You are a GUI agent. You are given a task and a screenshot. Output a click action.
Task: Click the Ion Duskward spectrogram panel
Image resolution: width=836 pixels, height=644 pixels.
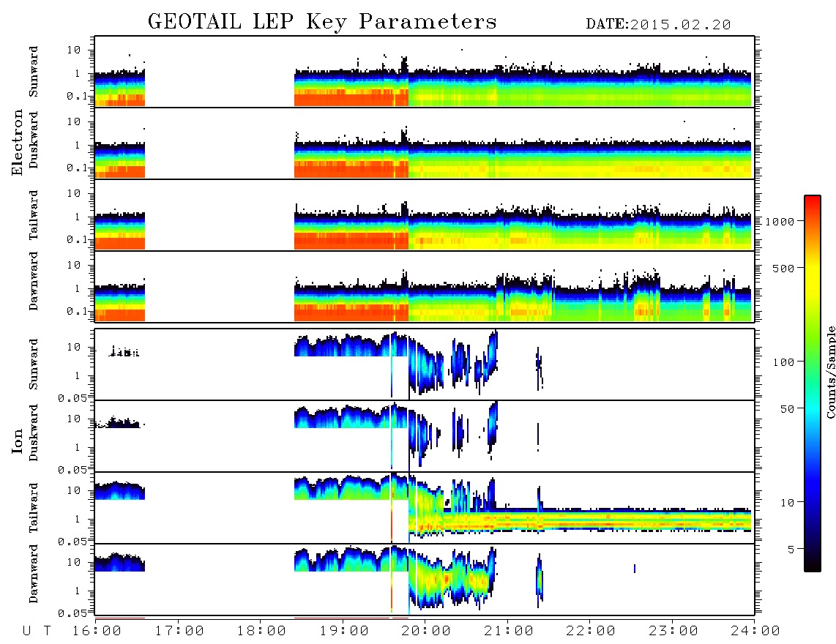[425, 436]
